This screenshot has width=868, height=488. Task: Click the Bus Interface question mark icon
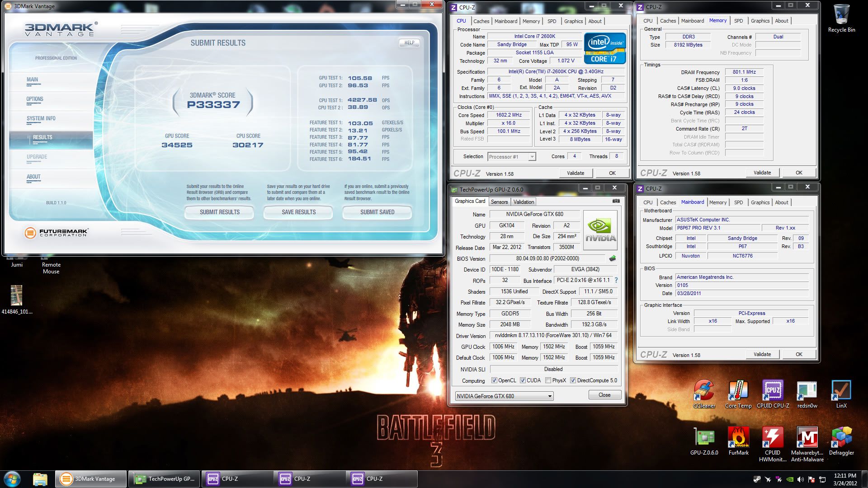pyautogui.click(x=616, y=280)
